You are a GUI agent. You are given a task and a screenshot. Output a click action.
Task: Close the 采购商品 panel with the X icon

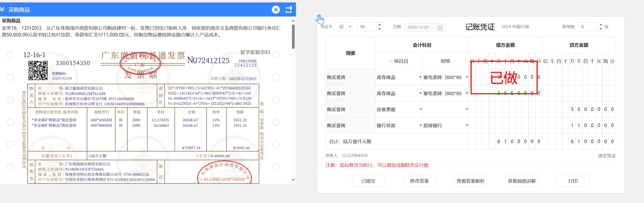coord(276,10)
